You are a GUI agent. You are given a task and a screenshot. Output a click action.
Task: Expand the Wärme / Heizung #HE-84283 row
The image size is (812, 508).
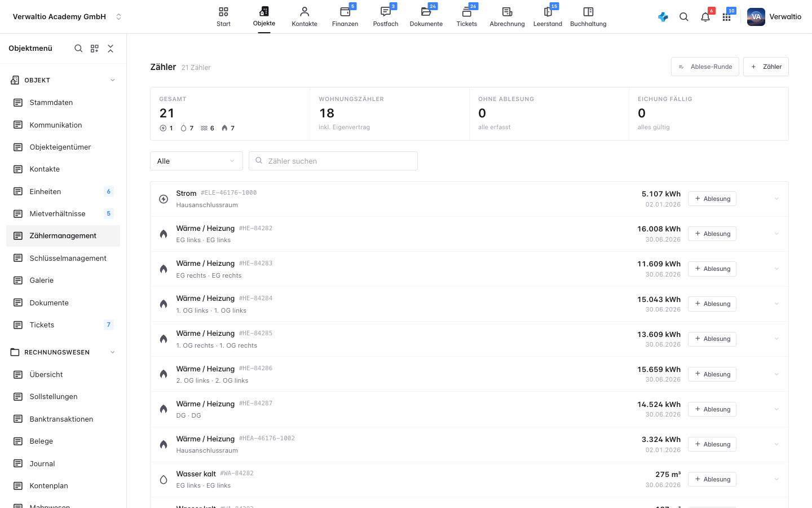click(x=776, y=269)
